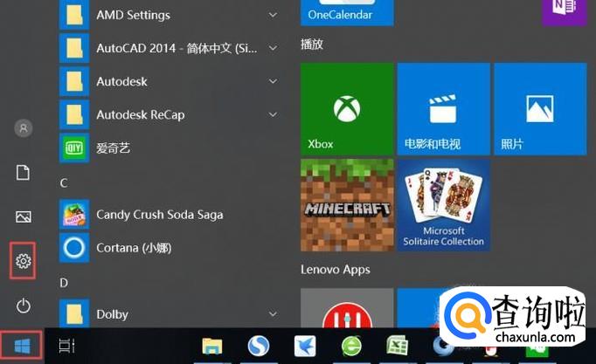Launch Sogou browser from the taskbar

point(259,346)
